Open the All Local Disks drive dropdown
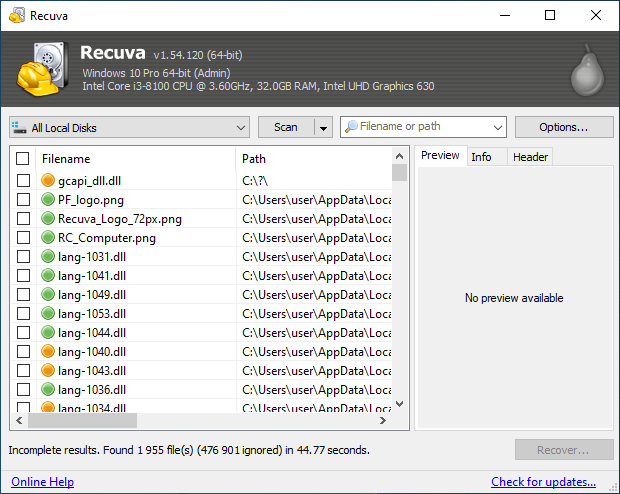Viewport: 620px width, 494px height. tap(240, 128)
